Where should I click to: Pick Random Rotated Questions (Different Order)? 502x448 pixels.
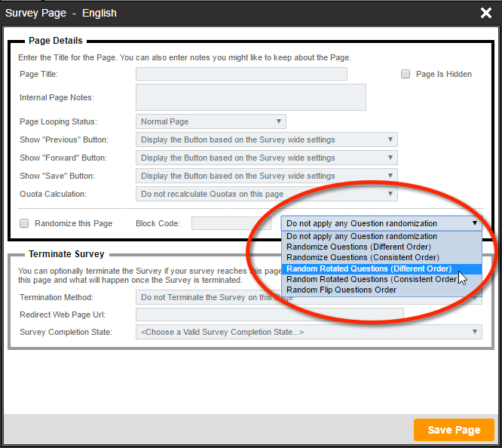pos(369,268)
